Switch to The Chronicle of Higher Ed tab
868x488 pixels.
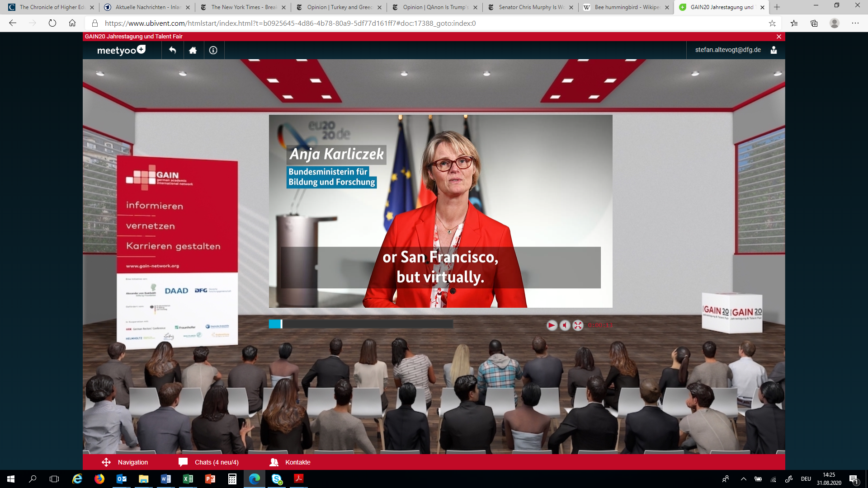click(52, 7)
